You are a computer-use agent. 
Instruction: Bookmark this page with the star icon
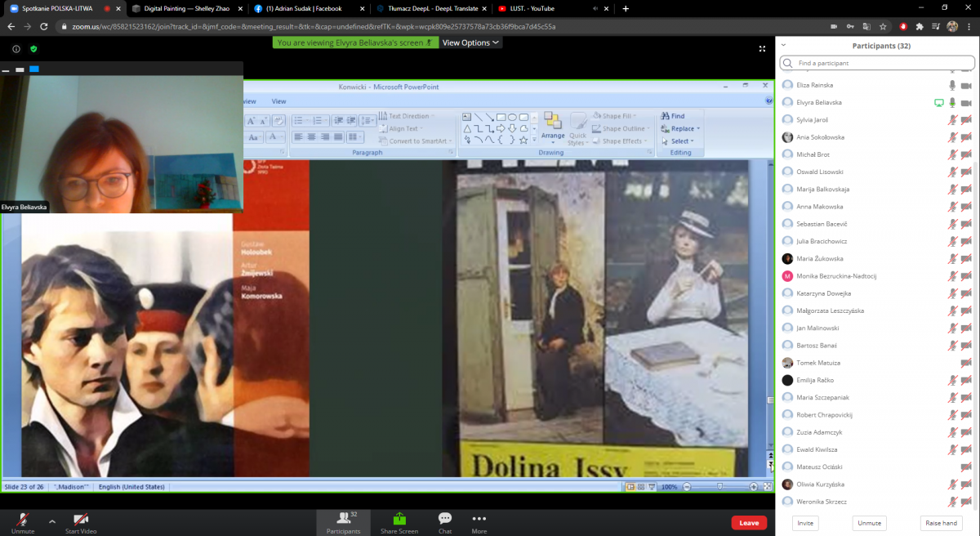click(883, 26)
